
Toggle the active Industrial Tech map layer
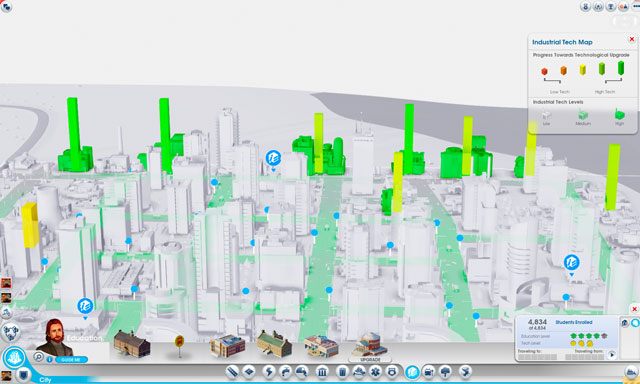(635, 323)
